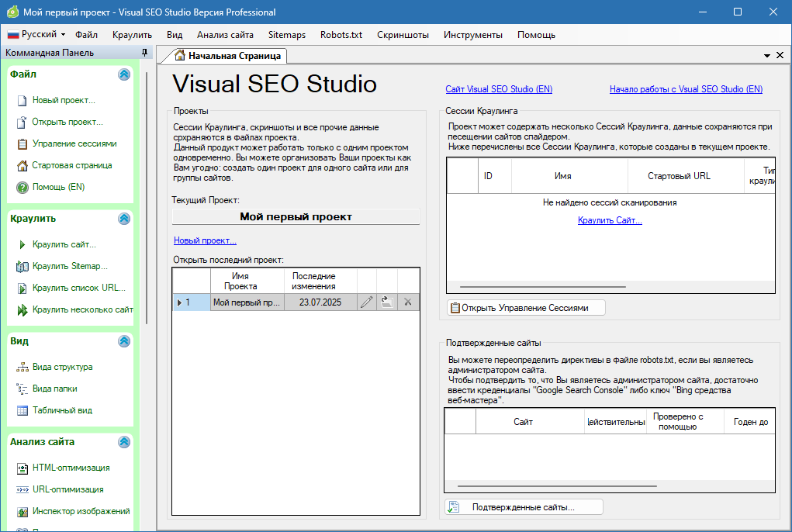The height and width of the screenshot is (532, 792).
Task: Click the open-project icon in Мой первый пр... row
Action: pos(387,302)
